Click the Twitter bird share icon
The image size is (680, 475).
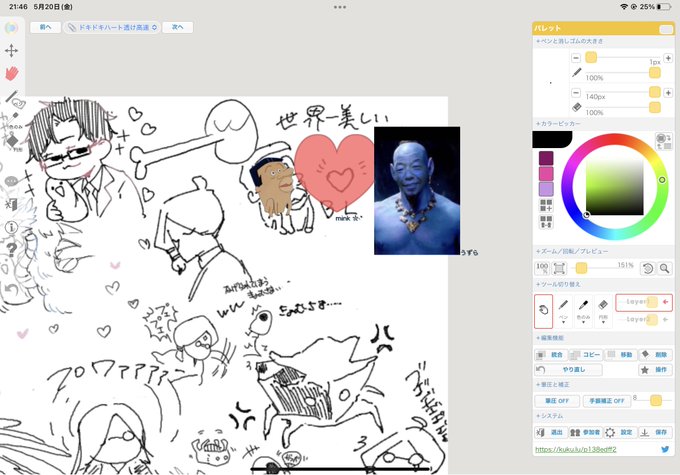[x=665, y=449]
